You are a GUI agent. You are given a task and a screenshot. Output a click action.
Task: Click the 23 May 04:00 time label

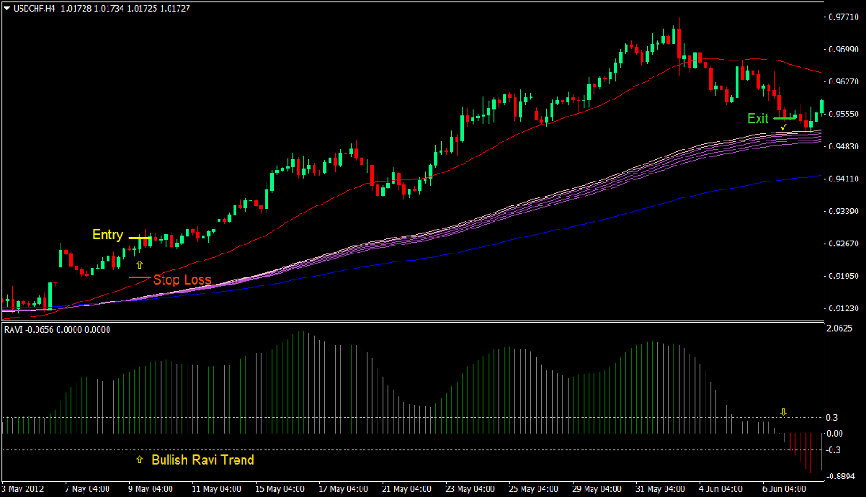point(470,489)
